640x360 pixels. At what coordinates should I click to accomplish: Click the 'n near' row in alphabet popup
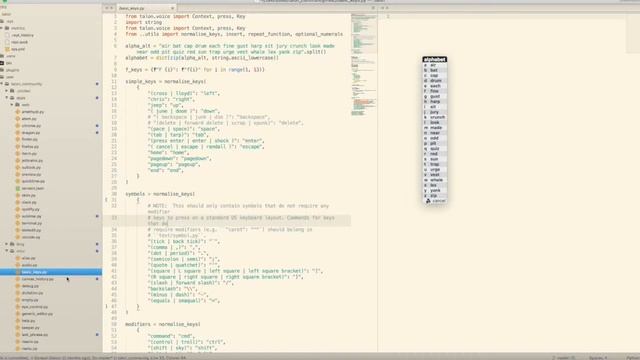coord(435,133)
